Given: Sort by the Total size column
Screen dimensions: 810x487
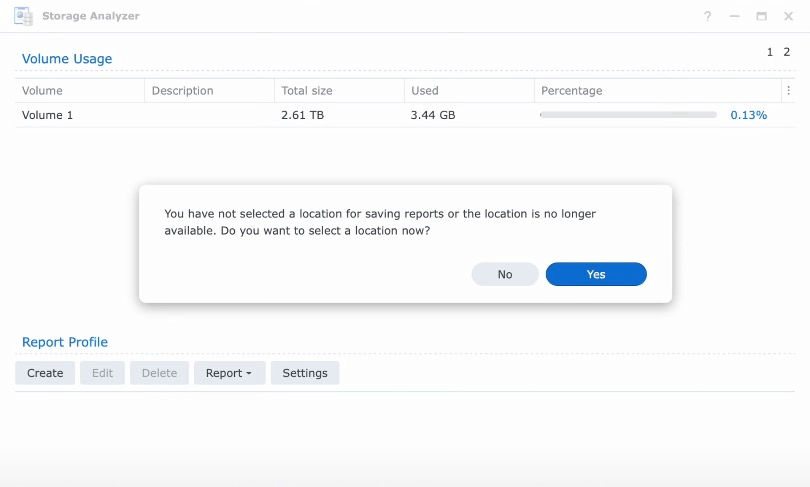Looking at the screenshot, I should pos(307,91).
